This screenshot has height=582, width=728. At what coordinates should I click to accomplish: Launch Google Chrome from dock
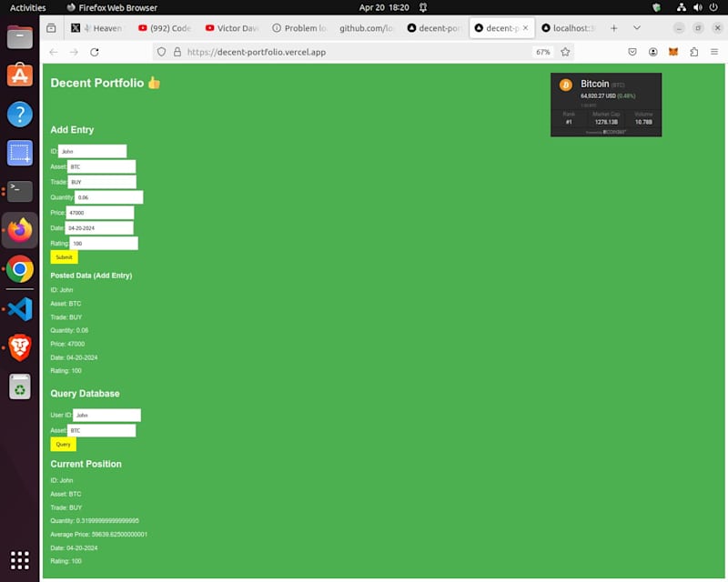click(19, 269)
